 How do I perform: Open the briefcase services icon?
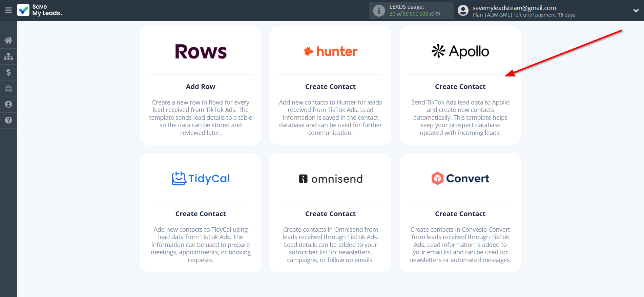[8, 88]
